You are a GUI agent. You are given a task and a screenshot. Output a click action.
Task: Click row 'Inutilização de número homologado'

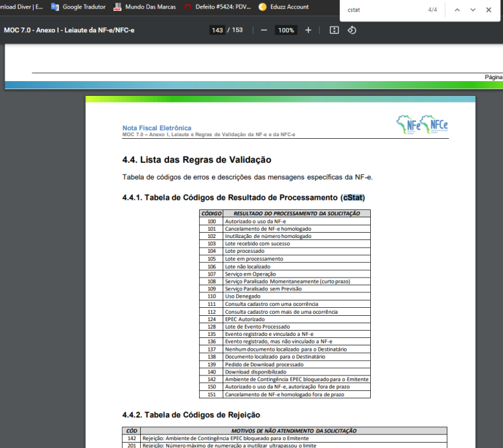[x=285, y=236]
